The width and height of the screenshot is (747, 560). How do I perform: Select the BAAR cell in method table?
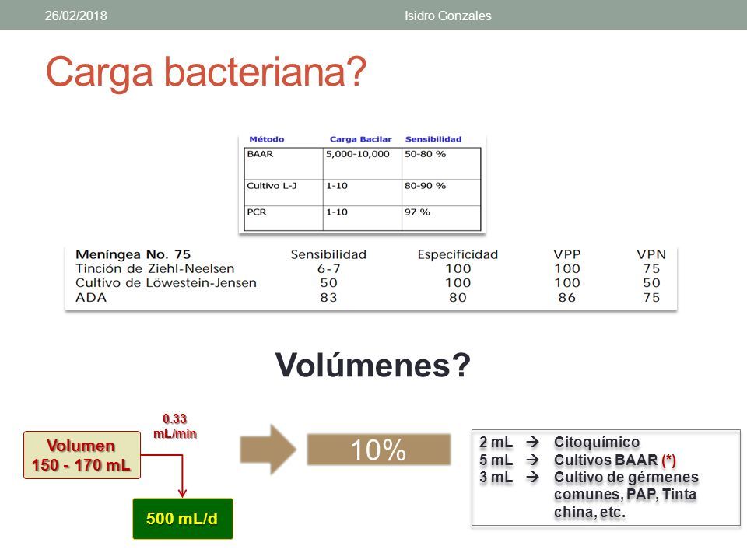click(x=283, y=163)
